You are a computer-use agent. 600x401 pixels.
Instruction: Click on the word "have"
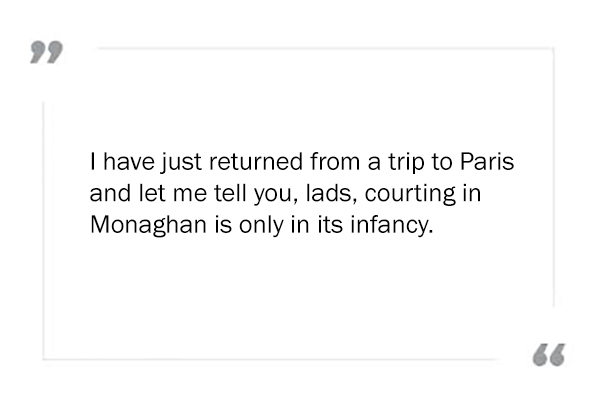[129, 161]
